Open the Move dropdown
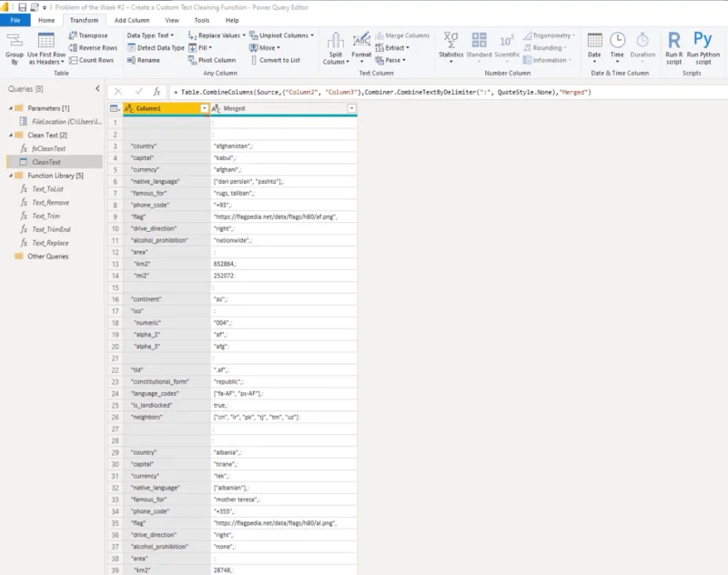 [x=265, y=48]
